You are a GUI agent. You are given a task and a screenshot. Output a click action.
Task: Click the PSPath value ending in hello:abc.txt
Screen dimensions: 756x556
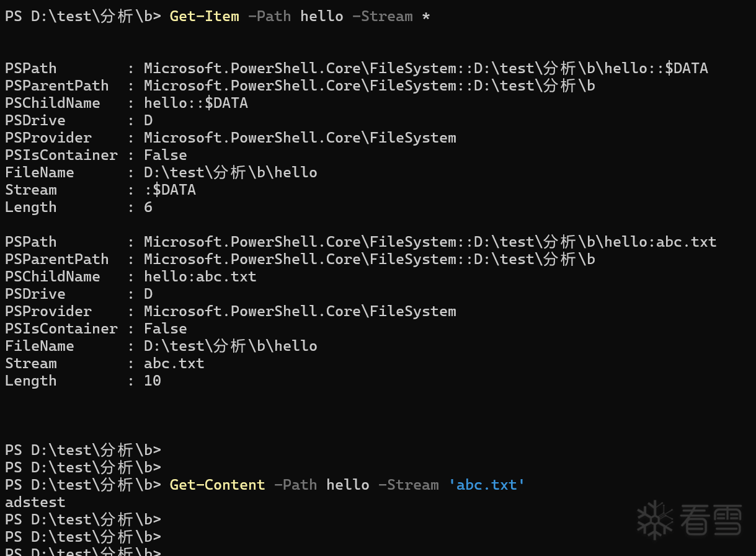(430, 242)
